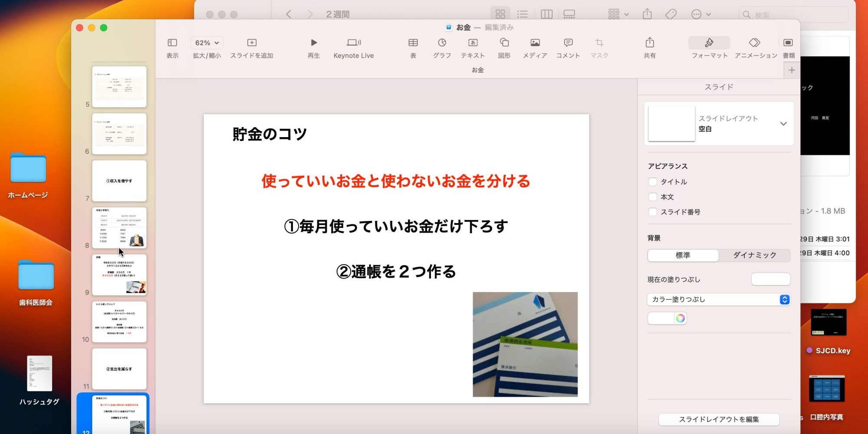Select slide 9 thumbnail in navigator
Viewport: 868px width, 434px height.
[x=119, y=275]
